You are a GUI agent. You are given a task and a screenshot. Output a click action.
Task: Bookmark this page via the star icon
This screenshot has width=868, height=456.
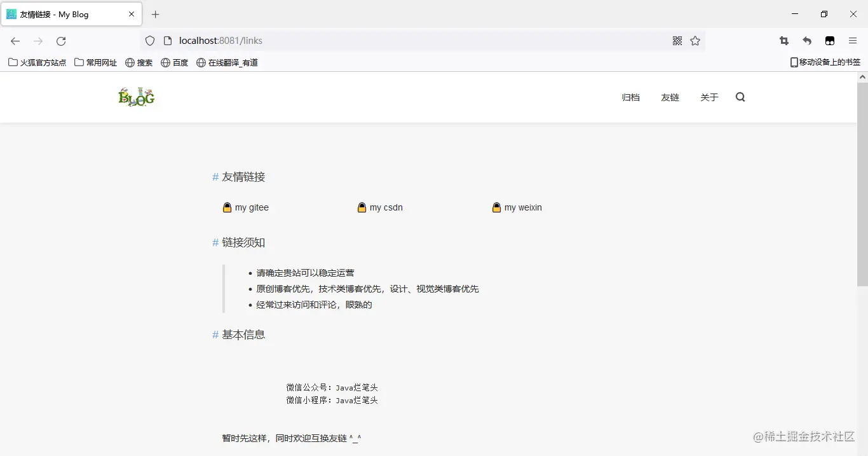(x=695, y=40)
